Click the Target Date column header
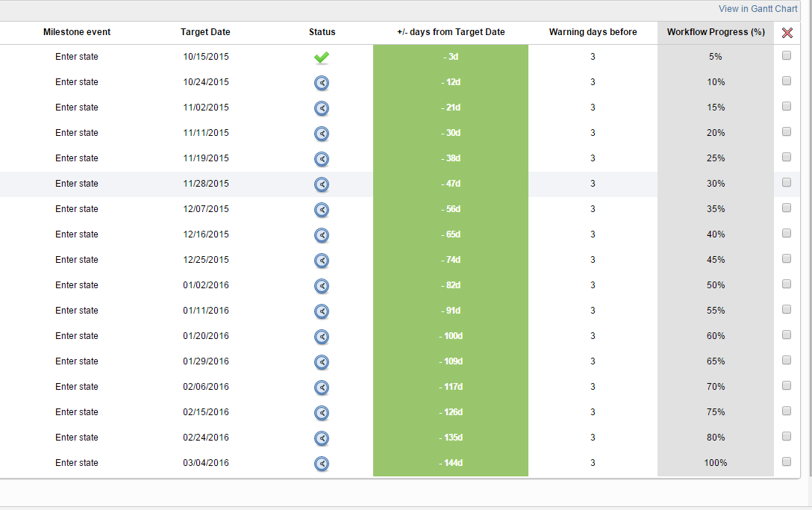The width and height of the screenshot is (812, 510). pyautogui.click(x=205, y=32)
